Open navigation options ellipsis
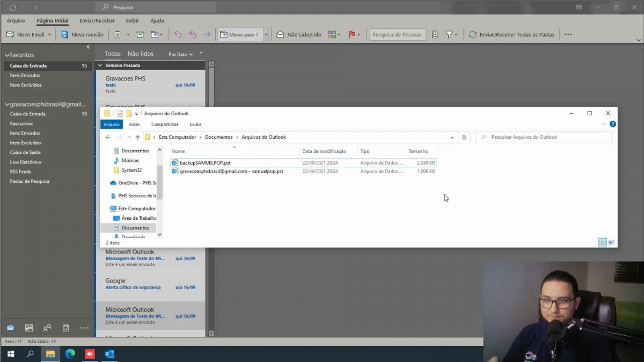Viewport: 644px width, 362px height. 84,328
